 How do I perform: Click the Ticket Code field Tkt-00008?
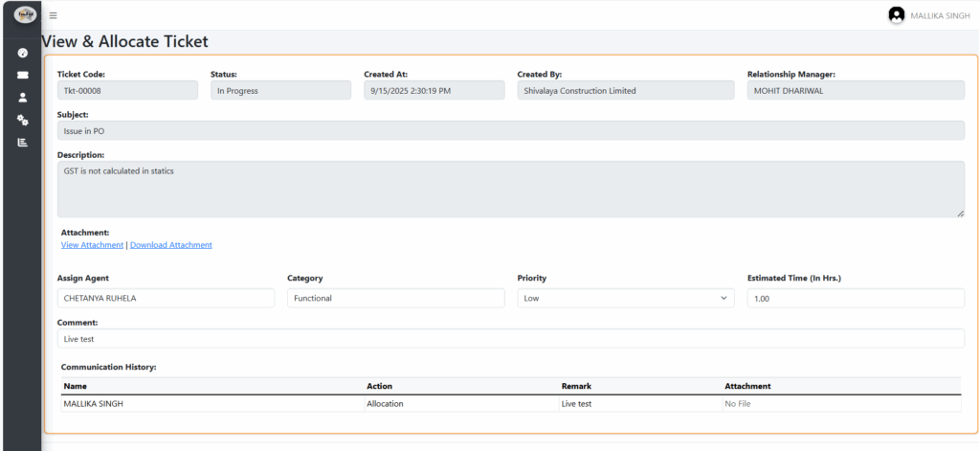127,90
